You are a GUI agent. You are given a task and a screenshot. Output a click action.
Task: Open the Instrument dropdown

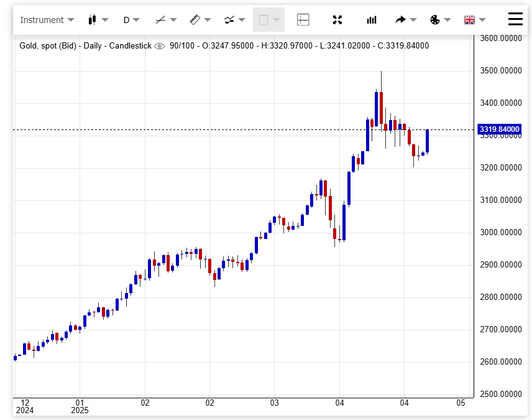[47, 20]
